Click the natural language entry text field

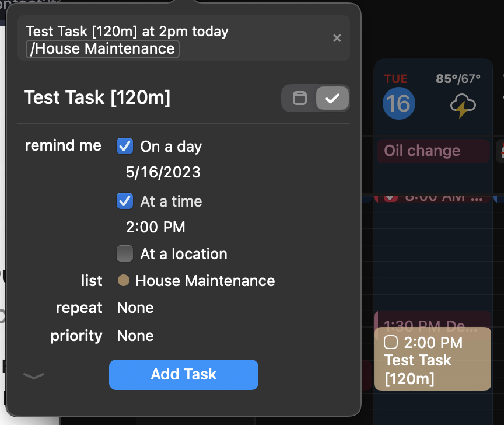coord(184,38)
